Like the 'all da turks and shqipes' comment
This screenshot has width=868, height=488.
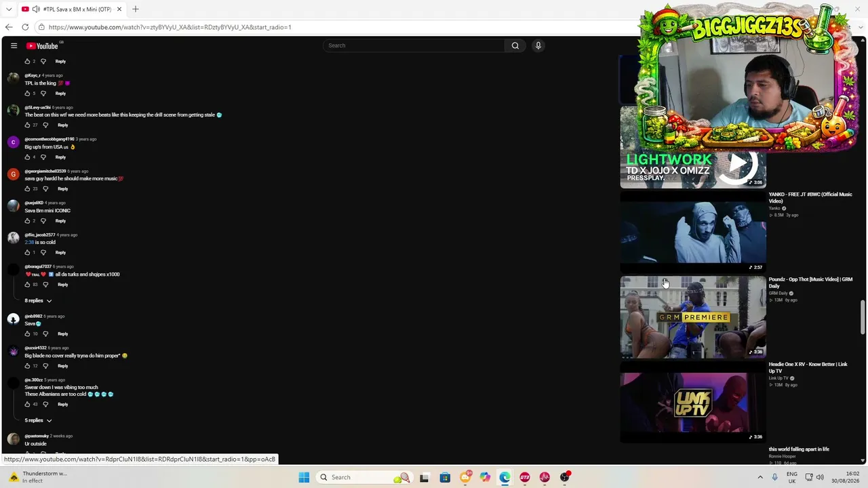tap(28, 285)
